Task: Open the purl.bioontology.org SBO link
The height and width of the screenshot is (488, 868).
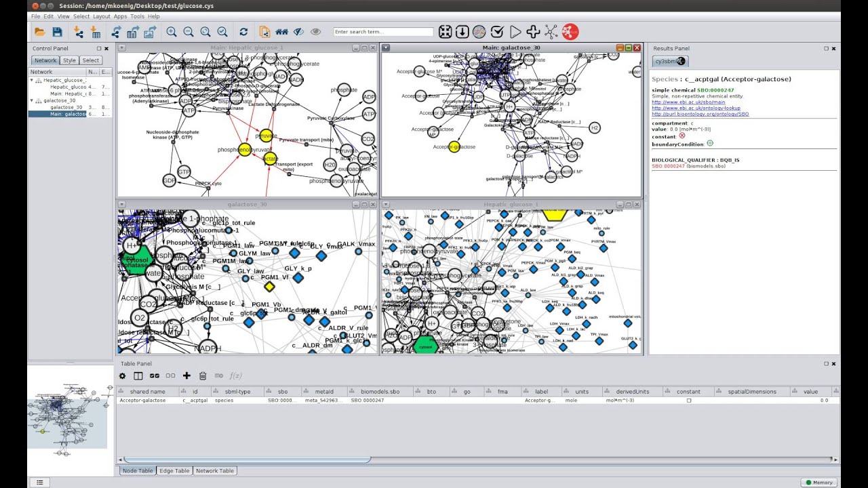Action: pyautogui.click(x=701, y=114)
